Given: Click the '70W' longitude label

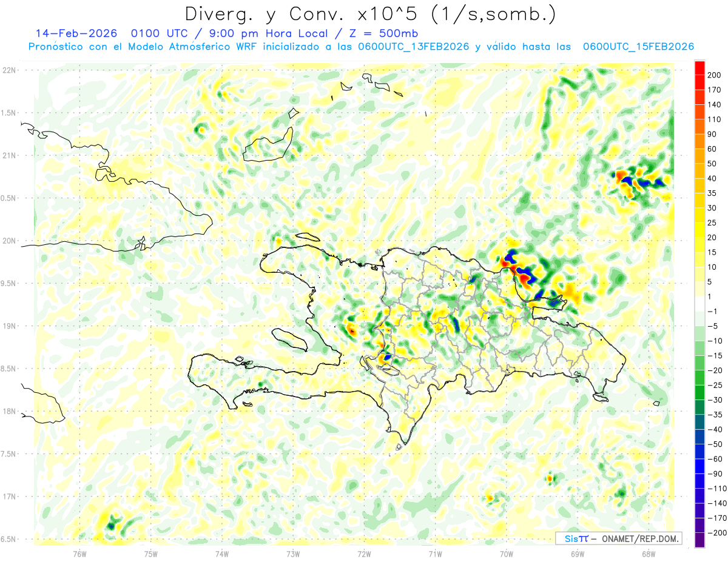Looking at the screenshot, I should [507, 554].
